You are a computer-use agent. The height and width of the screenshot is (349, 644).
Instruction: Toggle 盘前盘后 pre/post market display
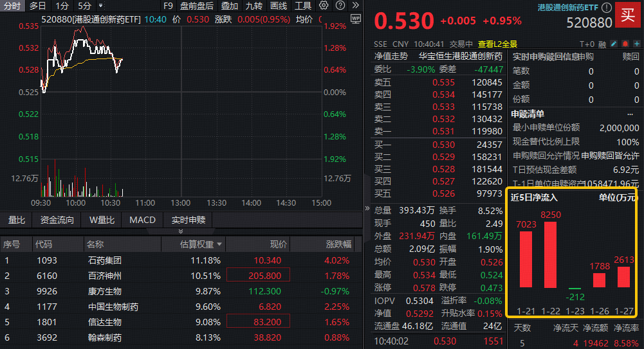pos(197,6)
